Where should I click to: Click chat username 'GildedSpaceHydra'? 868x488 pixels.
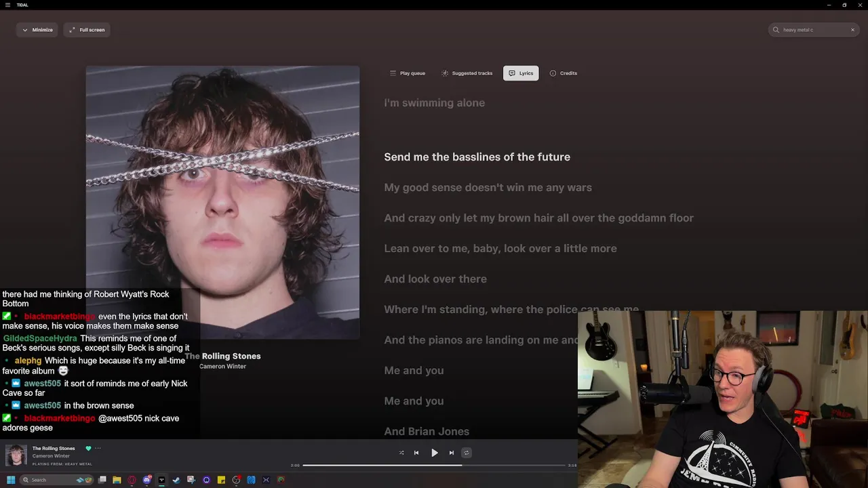pyautogui.click(x=40, y=338)
